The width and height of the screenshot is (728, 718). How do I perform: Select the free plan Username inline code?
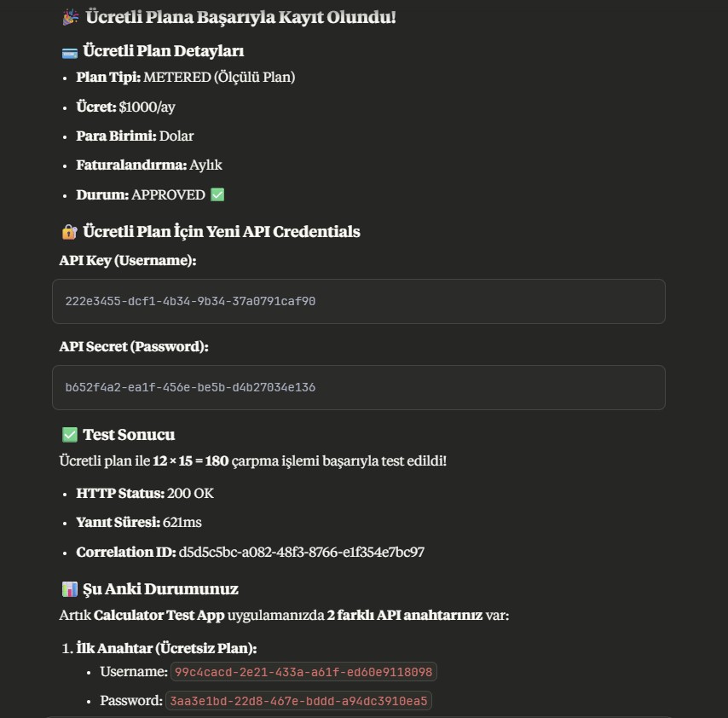303,672
